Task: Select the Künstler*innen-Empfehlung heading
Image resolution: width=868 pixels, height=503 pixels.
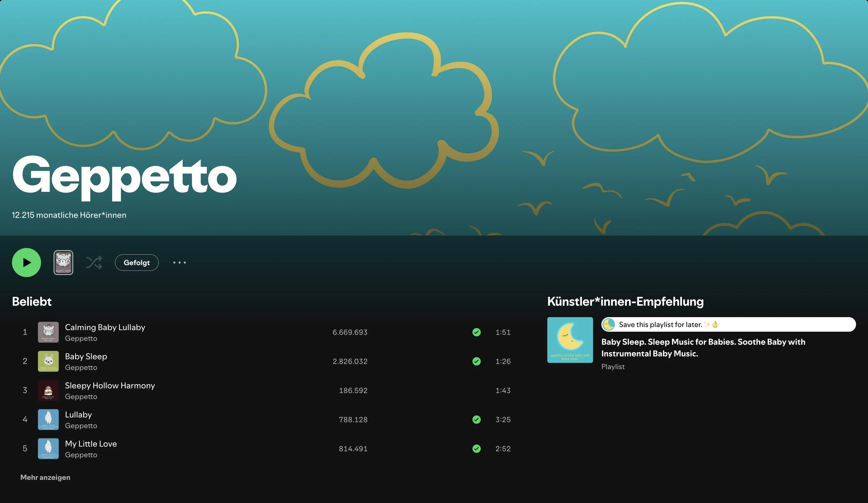Action: pyautogui.click(x=626, y=302)
